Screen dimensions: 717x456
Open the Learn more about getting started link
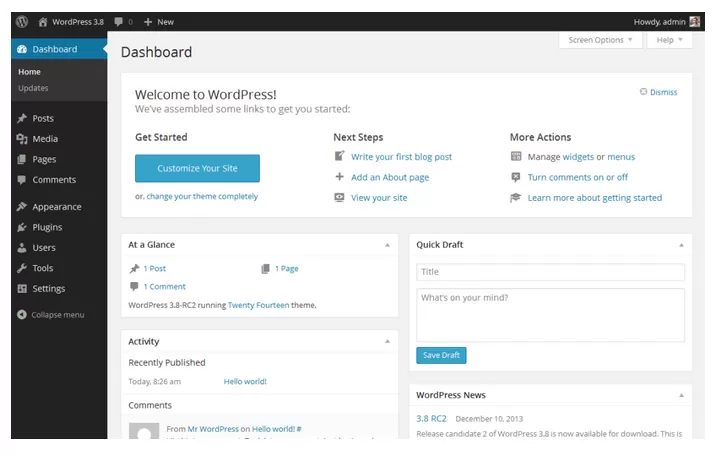click(595, 198)
